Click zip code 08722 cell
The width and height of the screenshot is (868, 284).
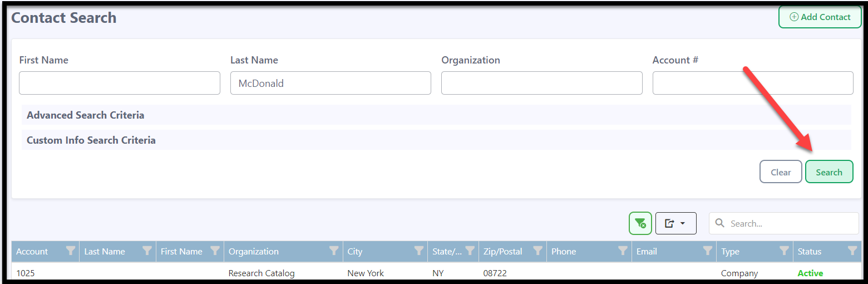pos(495,273)
